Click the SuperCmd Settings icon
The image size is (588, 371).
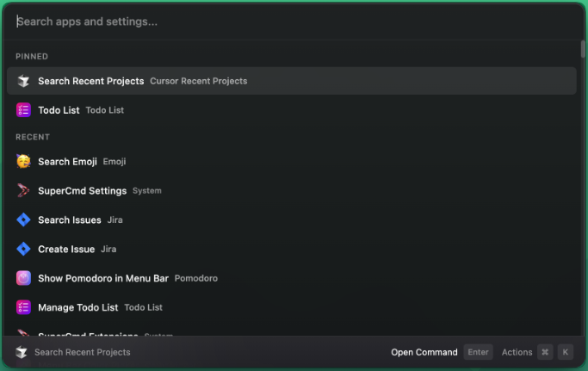pyautogui.click(x=23, y=191)
